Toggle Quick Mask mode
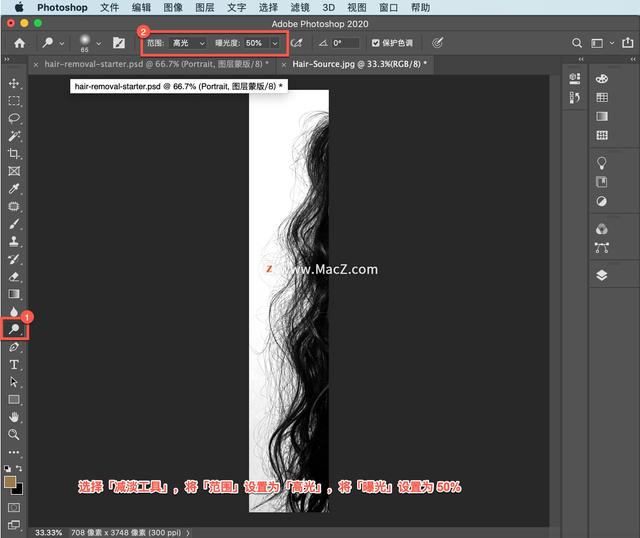Screen dimensions: 640x538 tap(14, 507)
